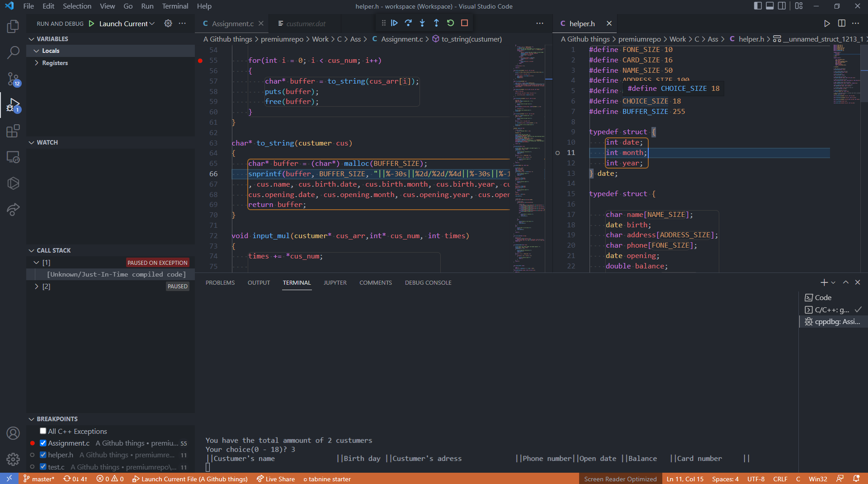Restart the debug session
This screenshot has height=484, width=868.
click(x=450, y=23)
